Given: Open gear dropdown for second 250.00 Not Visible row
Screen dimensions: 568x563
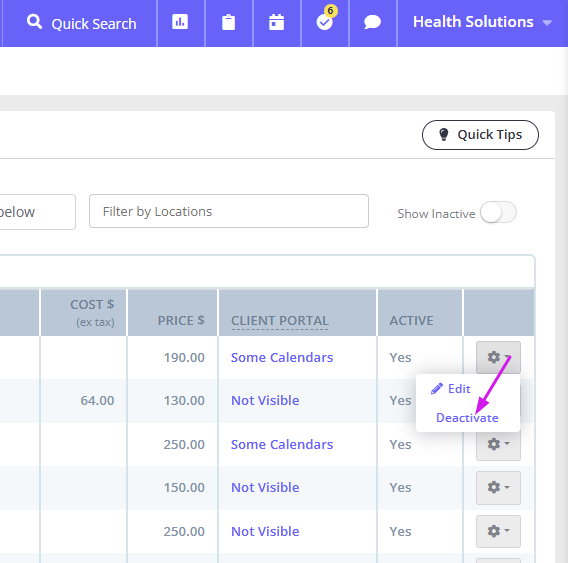Looking at the screenshot, I should (x=498, y=531).
